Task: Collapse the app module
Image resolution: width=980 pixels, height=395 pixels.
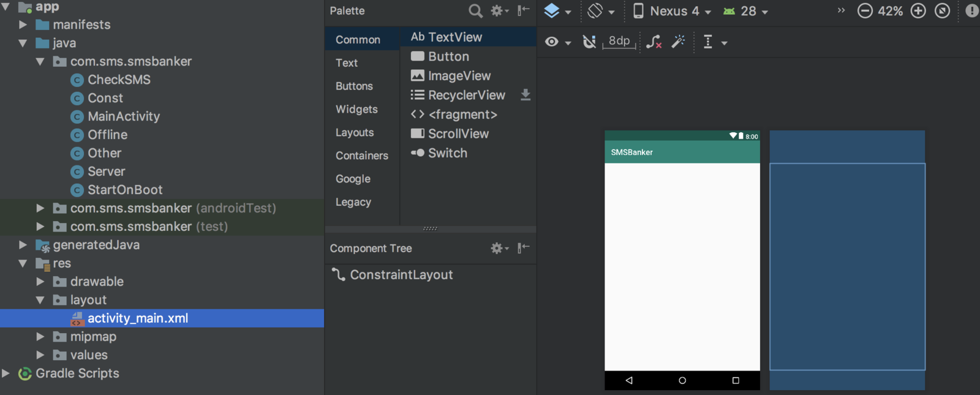Action: (6, 7)
